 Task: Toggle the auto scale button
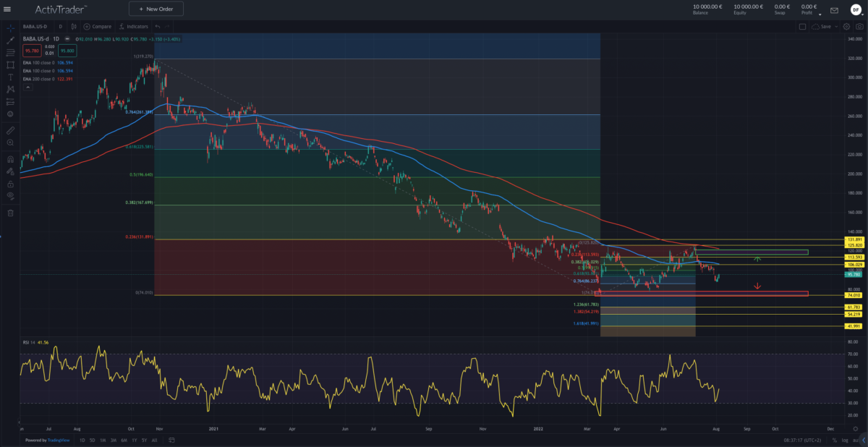tap(856, 440)
